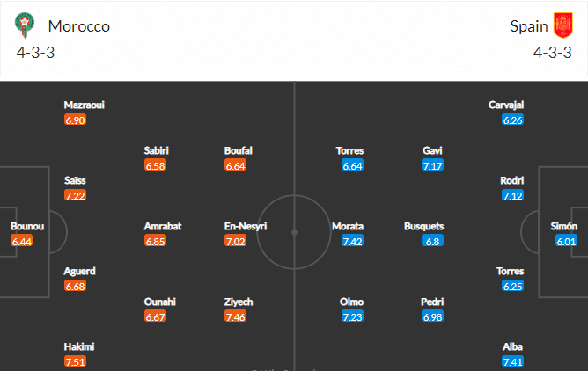Click player Gavi in Spain's midfield
Viewport: 588px width, 371px height.
click(432, 150)
